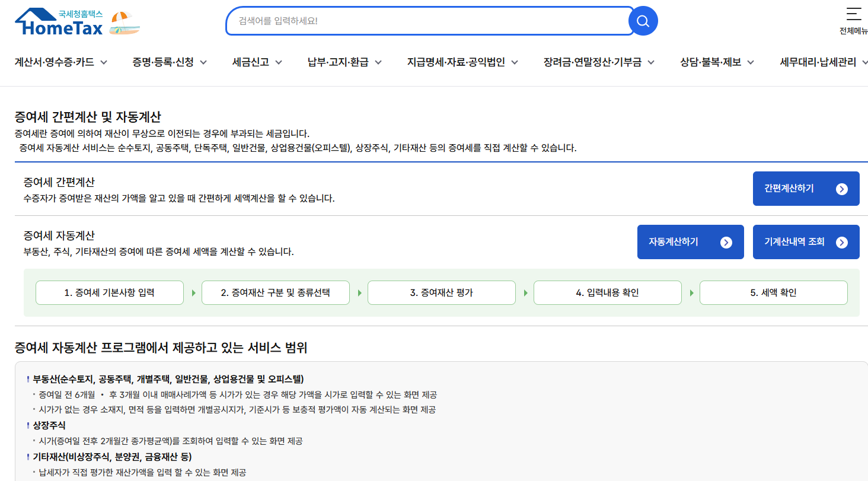Click the 자동계산하기 button
The width and height of the screenshot is (868, 481).
click(690, 241)
